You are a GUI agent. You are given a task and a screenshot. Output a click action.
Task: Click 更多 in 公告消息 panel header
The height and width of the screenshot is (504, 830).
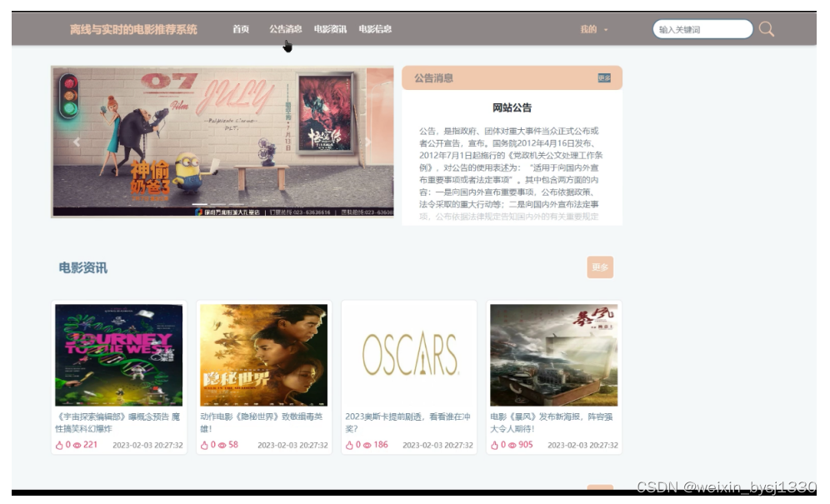tap(604, 77)
